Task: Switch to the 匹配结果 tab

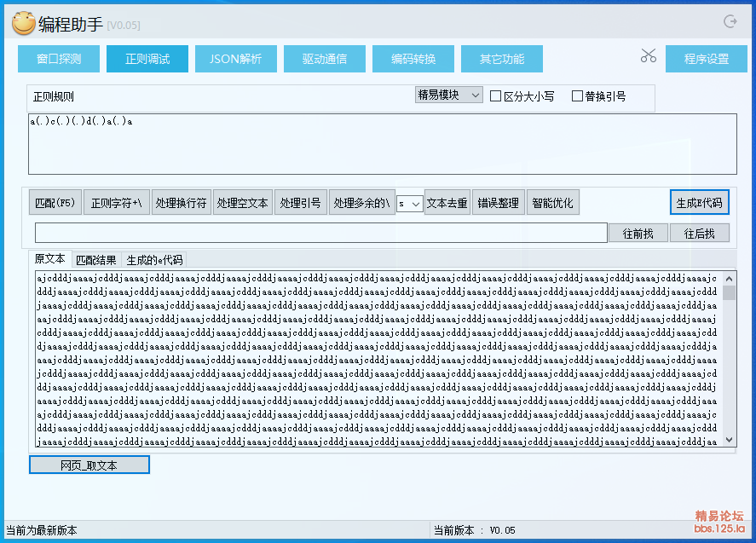Action: [95, 260]
